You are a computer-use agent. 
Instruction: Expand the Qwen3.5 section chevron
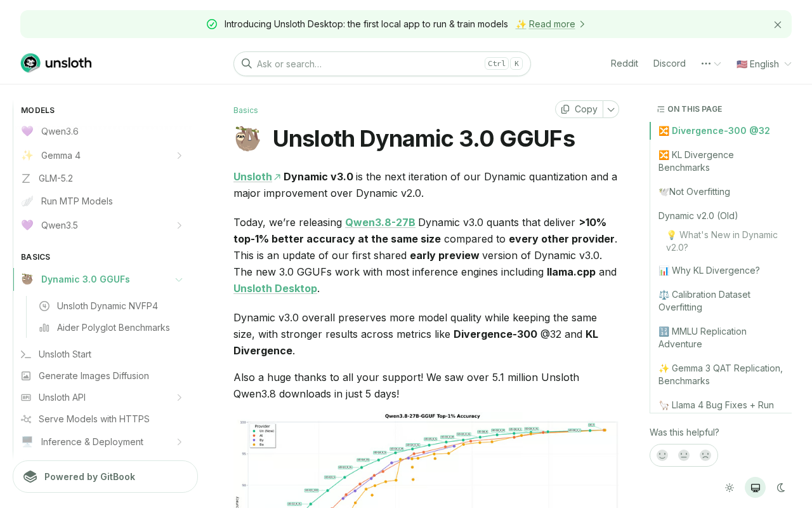179,225
